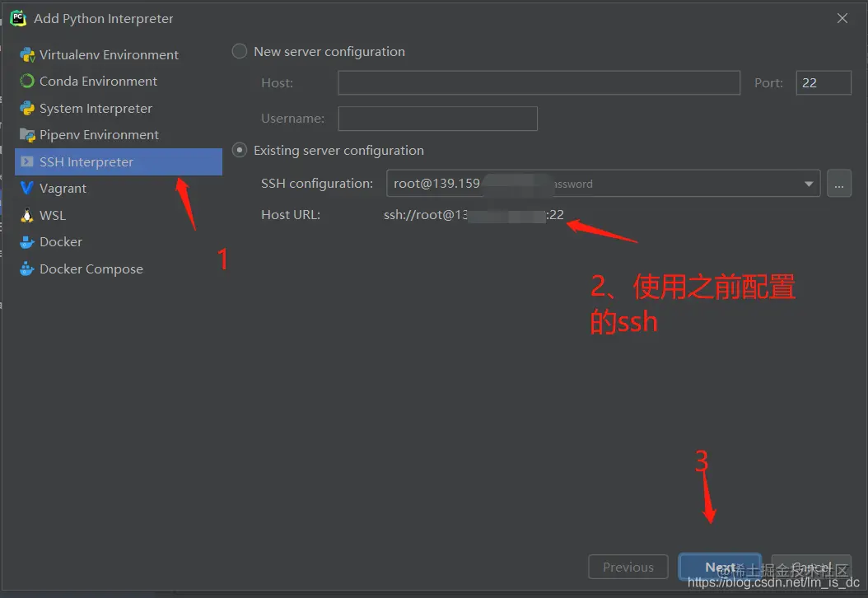The height and width of the screenshot is (598, 868).
Task: Click the 'Add Python Interpreter' title text
Action: point(104,19)
